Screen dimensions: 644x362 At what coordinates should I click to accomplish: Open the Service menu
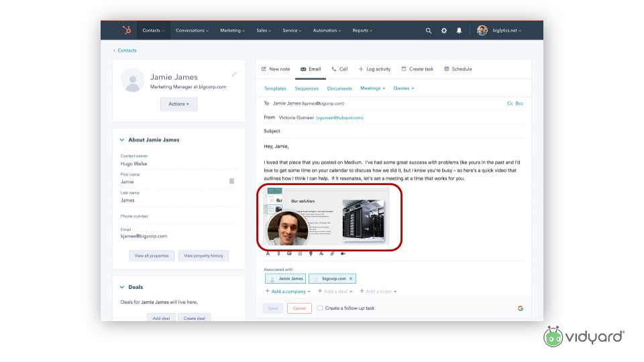pos(292,30)
